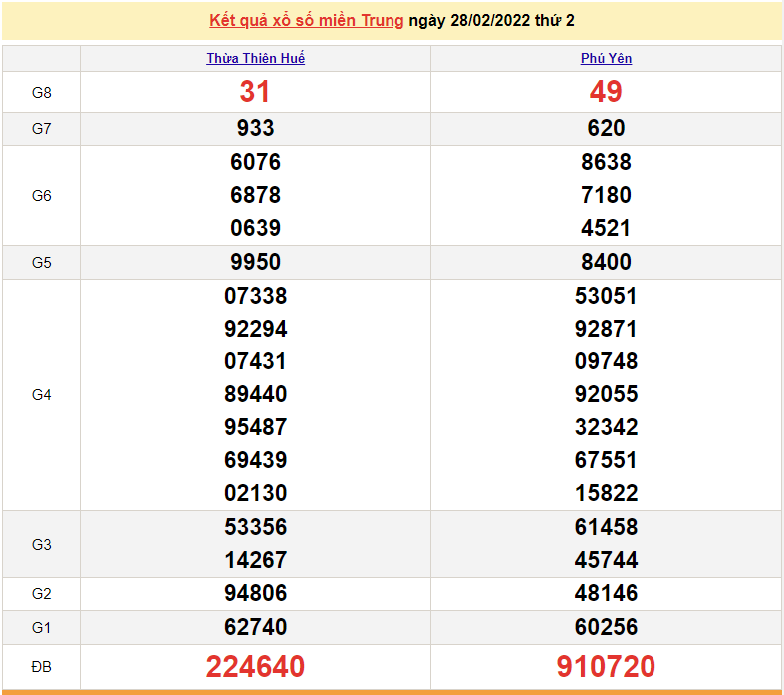
Task: Click the Phú Yên column header link
Action: point(606,59)
